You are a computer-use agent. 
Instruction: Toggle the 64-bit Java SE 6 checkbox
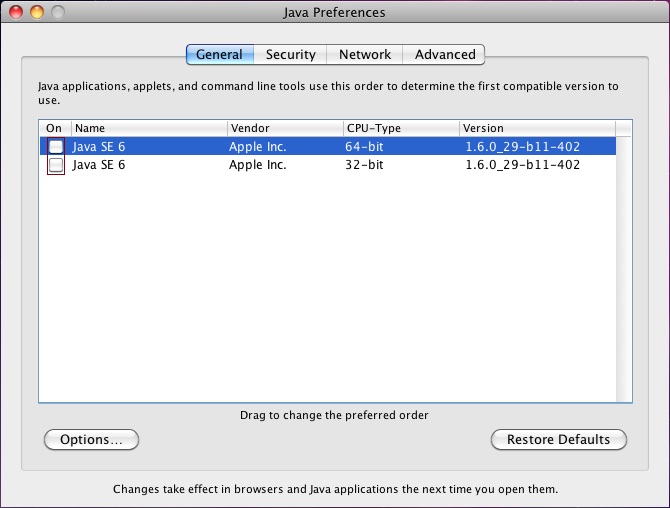pos(56,147)
